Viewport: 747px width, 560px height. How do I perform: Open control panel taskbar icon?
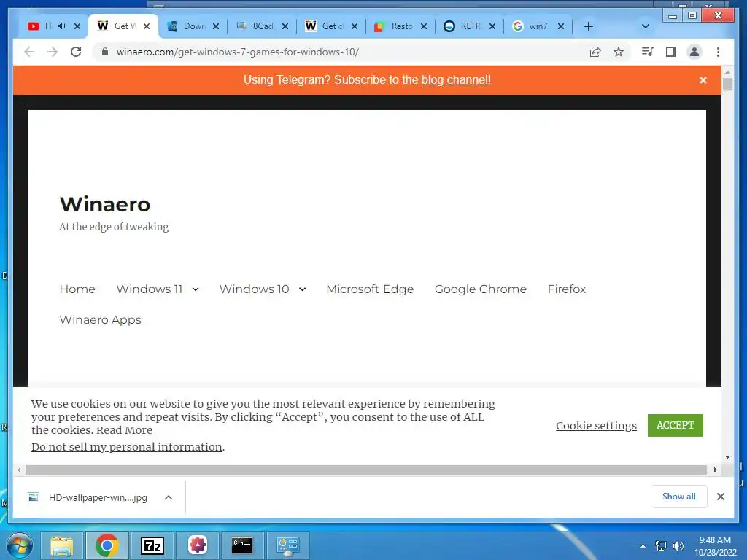click(287, 545)
